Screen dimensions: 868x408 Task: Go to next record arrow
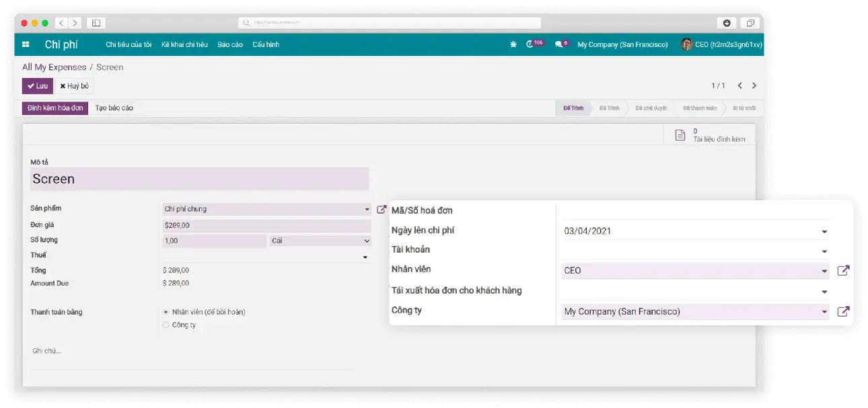click(754, 86)
